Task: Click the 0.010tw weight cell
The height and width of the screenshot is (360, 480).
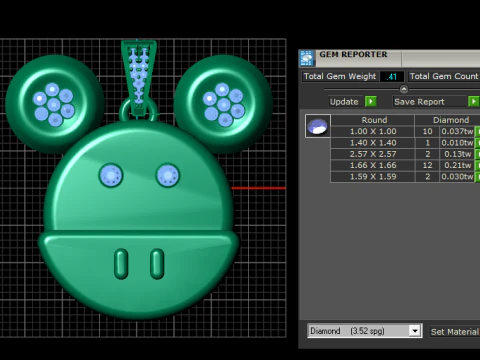Action: (457, 143)
